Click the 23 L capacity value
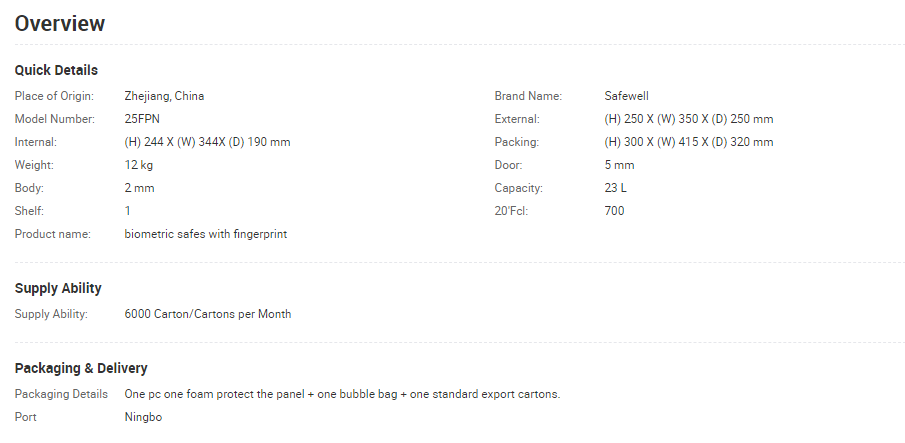The image size is (905, 443). (x=615, y=188)
